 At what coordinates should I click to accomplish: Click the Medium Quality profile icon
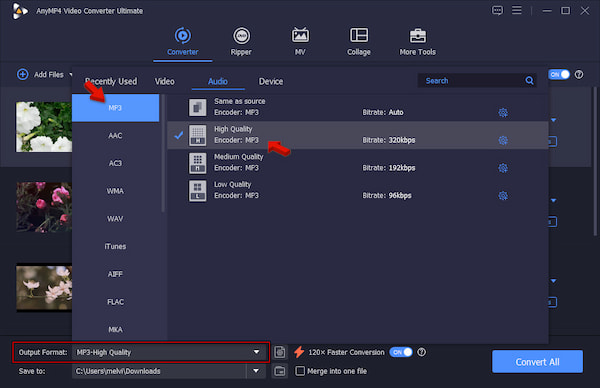197,163
